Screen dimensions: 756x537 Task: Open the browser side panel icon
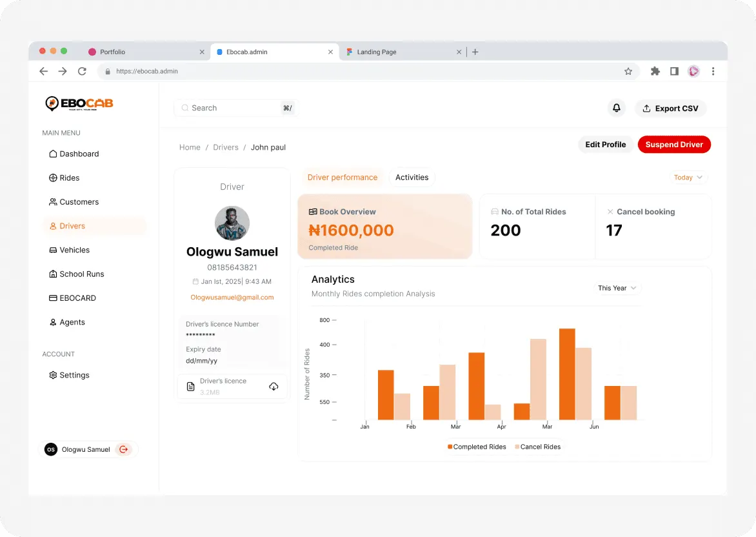point(674,72)
